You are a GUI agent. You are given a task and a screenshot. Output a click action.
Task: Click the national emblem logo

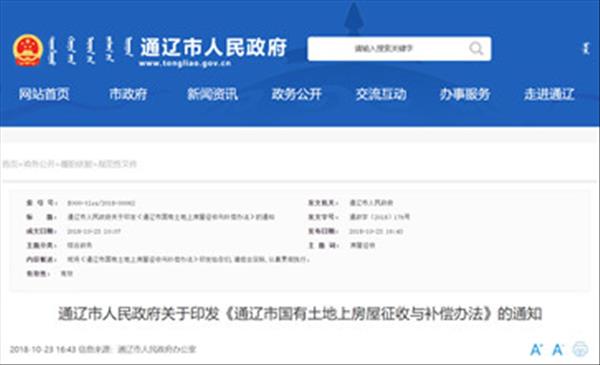[x=28, y=50]
